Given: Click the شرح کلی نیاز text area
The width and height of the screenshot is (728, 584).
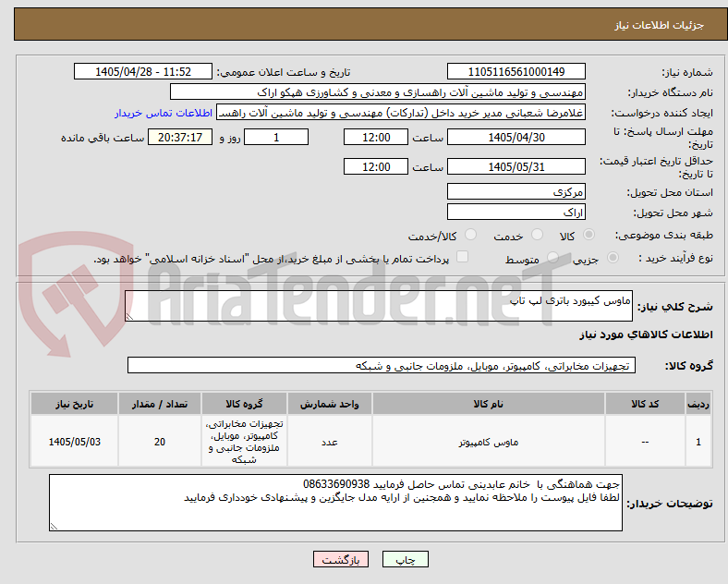Looking at the screenshot, I should [379, 306].
